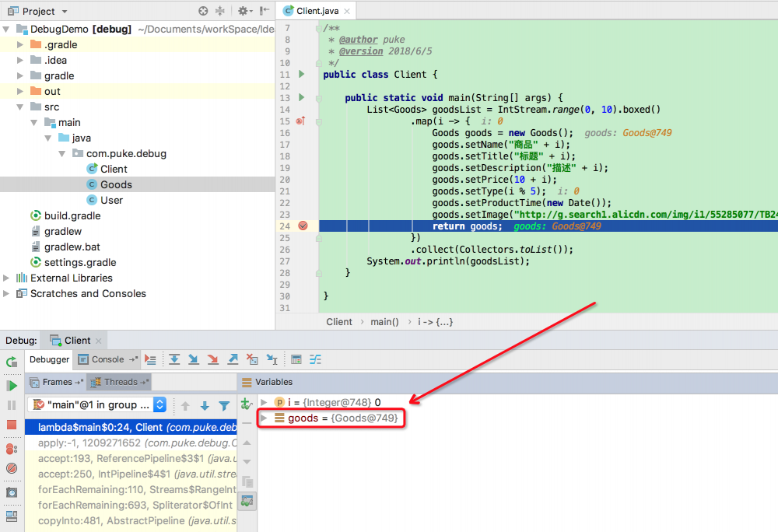The image size is (778, 532).
Task: Click the main() breadcrumb below the editor
Action: point(384,322)
